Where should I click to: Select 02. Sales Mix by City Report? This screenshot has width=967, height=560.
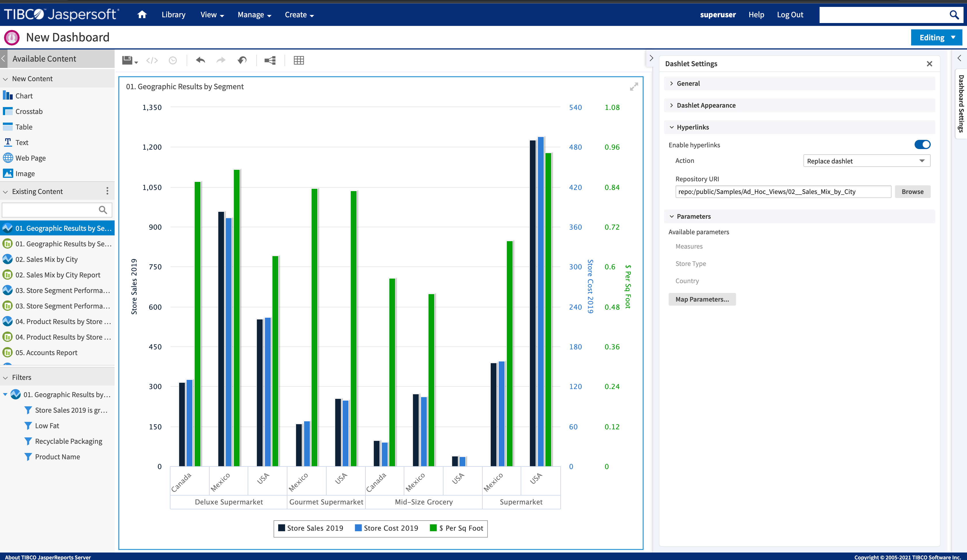coord(57,275)
